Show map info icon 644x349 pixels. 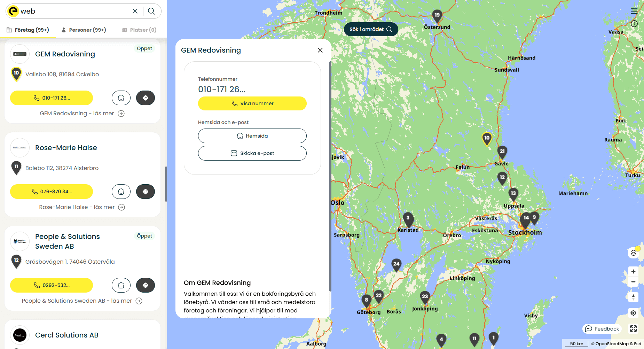coord(634,24)
